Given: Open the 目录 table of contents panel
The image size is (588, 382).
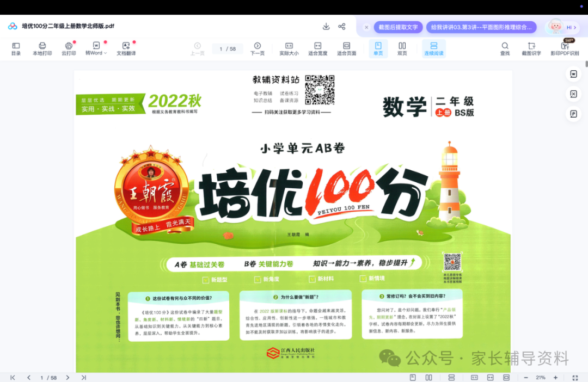Looking at the screenshot, I should tap(16, 49).
